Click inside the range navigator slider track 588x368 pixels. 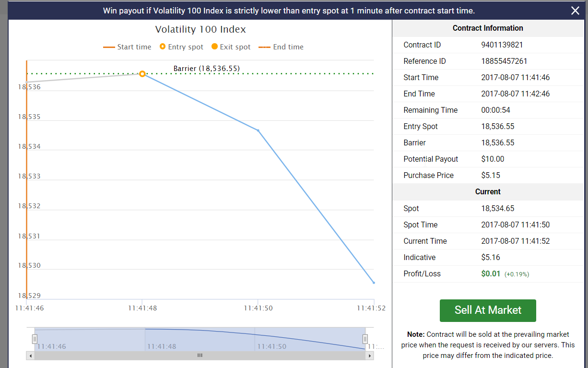(x=200, y=339)
